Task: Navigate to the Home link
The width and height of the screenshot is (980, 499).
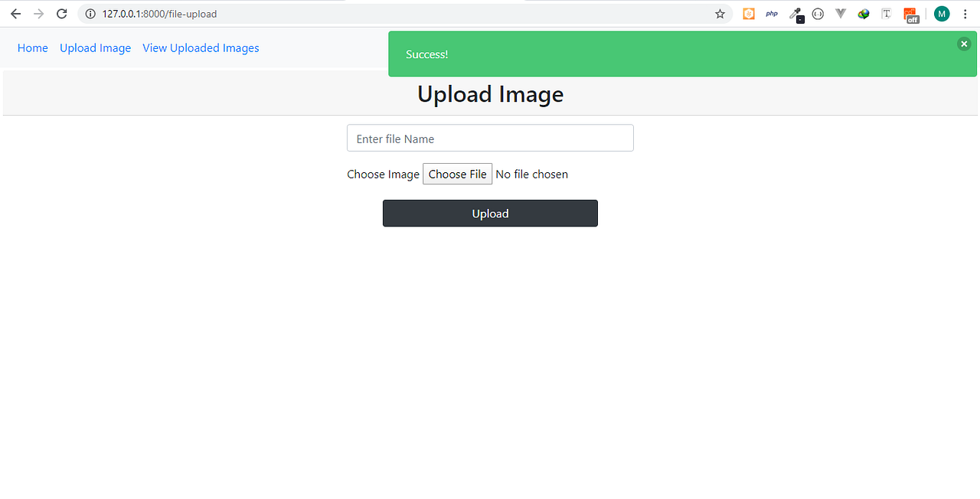Action: pos(33,48)
